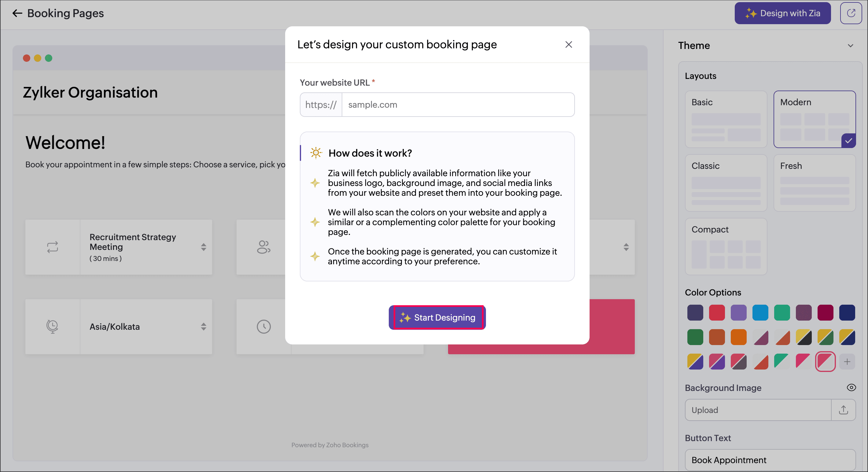Click the plus icon to add custom color
Image resolution: width=868 pixels, height=472 pixels.
point(847,362)
